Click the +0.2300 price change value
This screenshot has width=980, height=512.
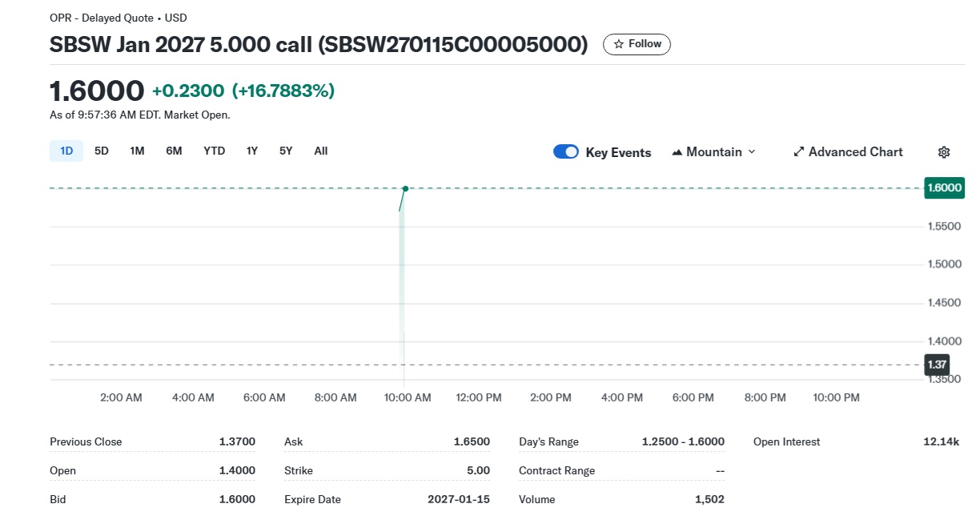[188, 91]
